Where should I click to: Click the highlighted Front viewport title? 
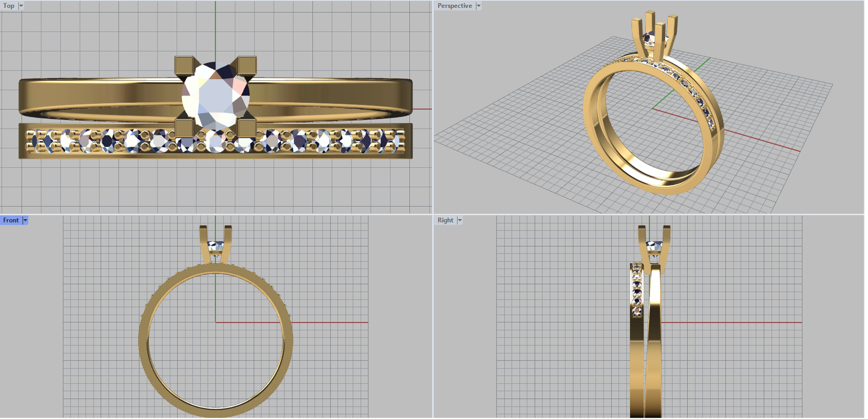pos(11,220)
